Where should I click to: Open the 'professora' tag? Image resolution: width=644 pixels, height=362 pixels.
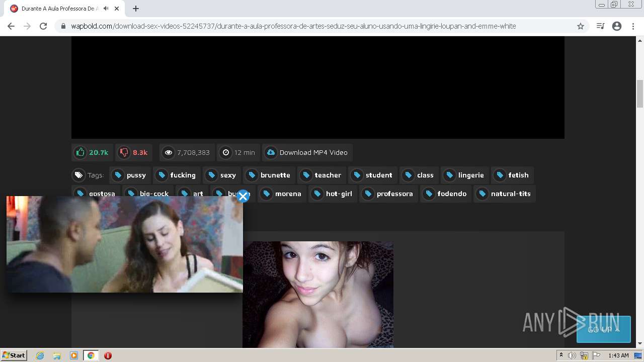pyautogui.click(x=388, y=194)
